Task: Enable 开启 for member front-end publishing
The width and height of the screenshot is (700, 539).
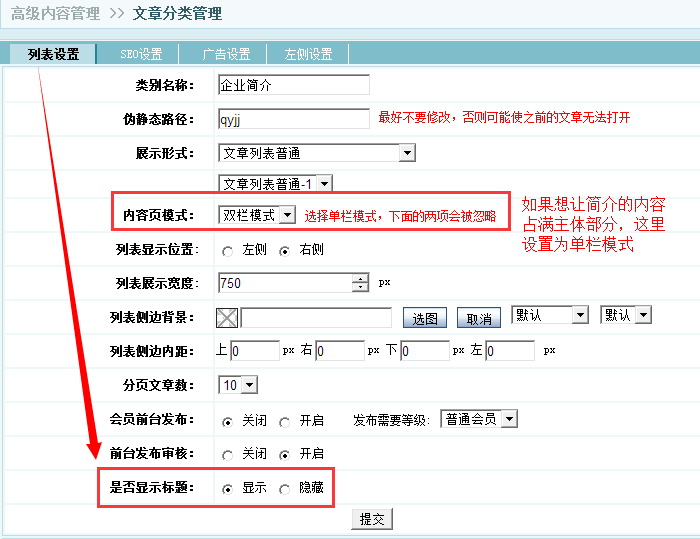Action: 285,420
